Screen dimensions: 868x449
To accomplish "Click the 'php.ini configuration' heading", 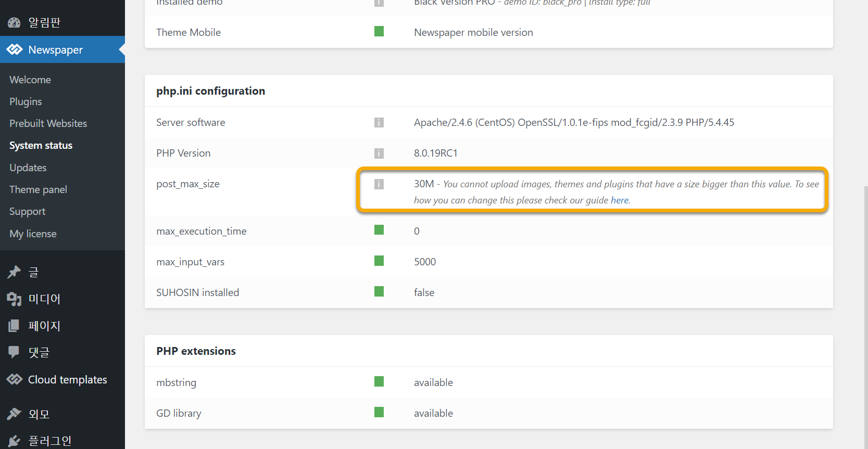I will tap(211, 91).
